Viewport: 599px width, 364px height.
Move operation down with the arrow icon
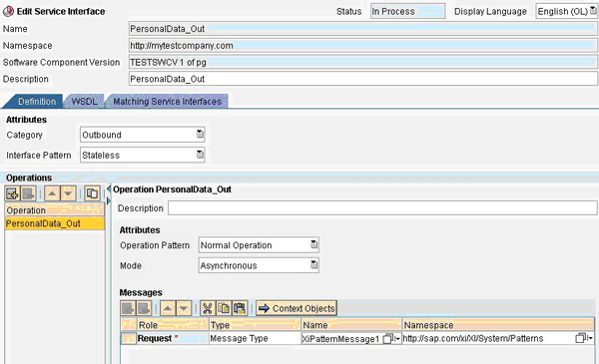click(68, 193)
